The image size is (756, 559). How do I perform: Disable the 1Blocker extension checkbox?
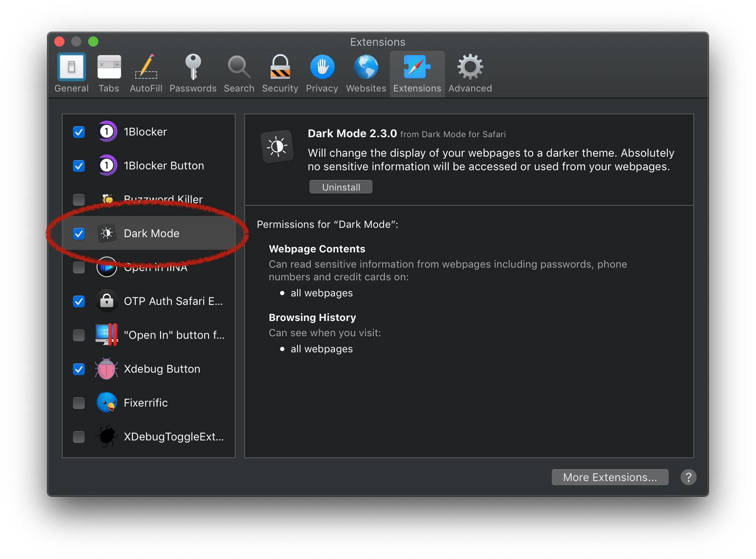(x=79, y=132)
